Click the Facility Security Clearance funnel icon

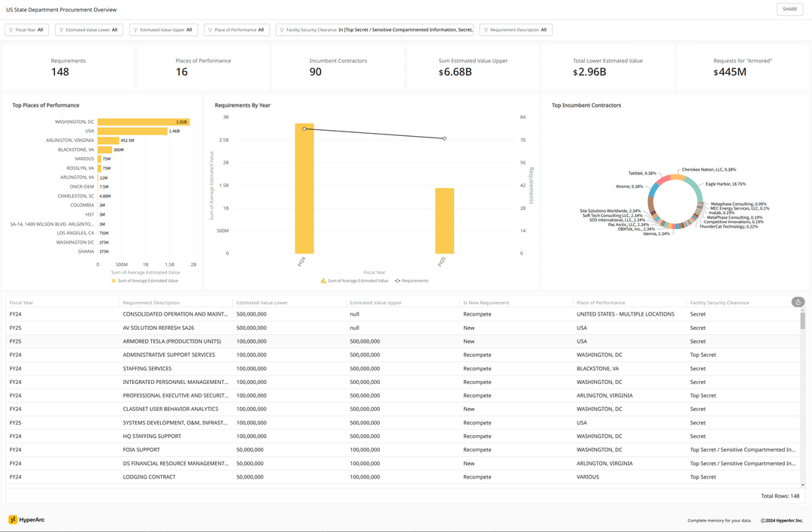click(x=281, y=30)
